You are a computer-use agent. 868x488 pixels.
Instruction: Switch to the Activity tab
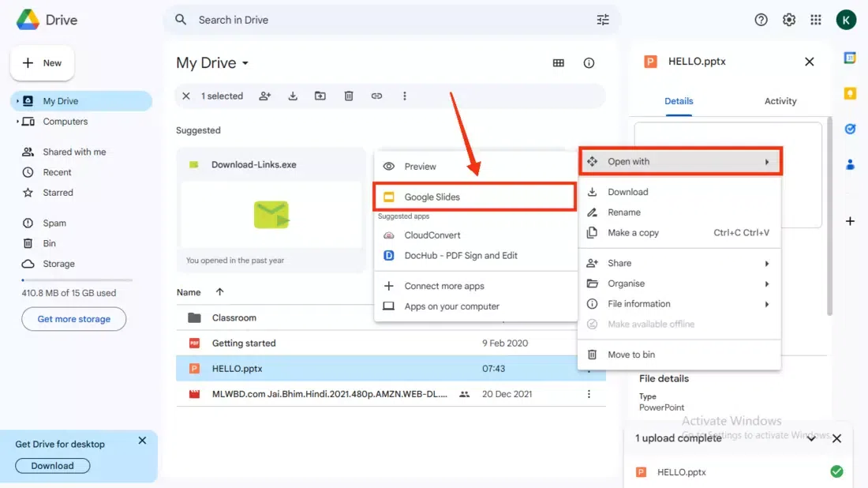tap(780, 101)
